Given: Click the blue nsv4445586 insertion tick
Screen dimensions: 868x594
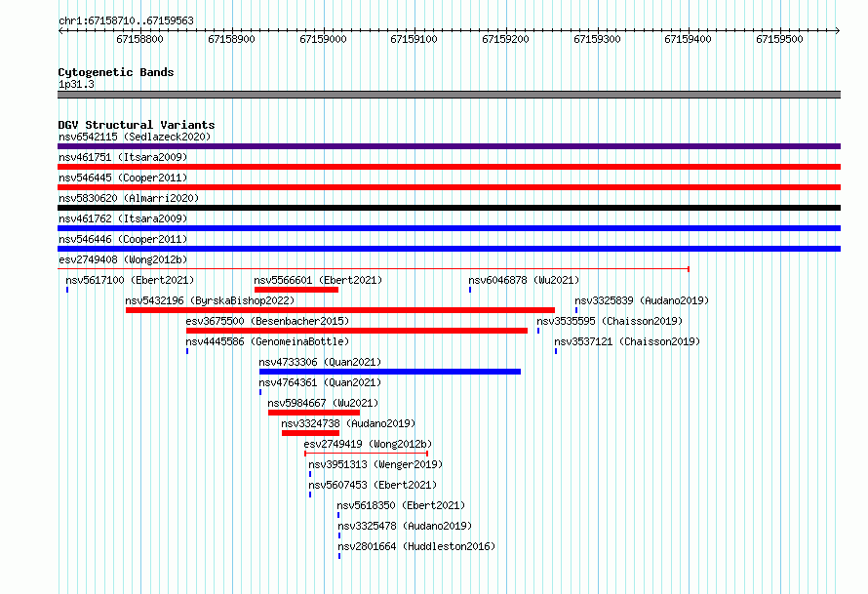Looking at the screenshot, I should click(187, 351).
